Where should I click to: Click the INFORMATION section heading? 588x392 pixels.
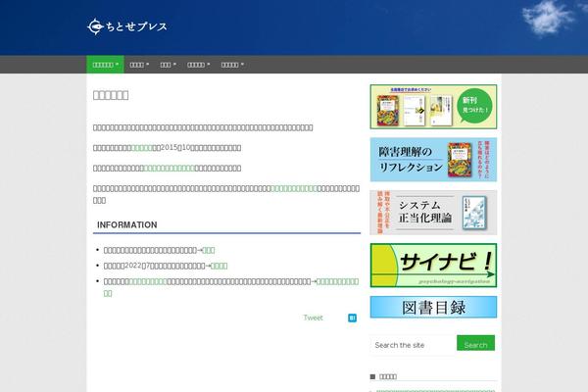[x=127, y=225]
